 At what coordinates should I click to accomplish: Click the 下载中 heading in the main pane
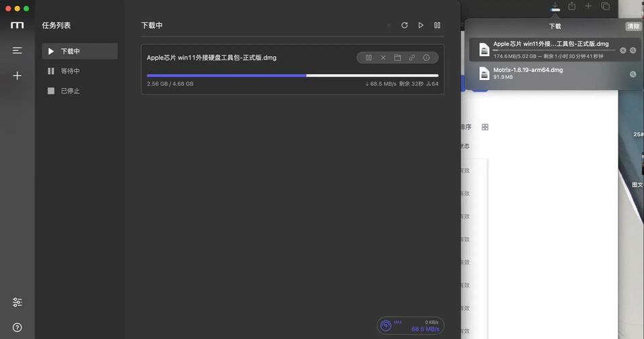[152, 26]
